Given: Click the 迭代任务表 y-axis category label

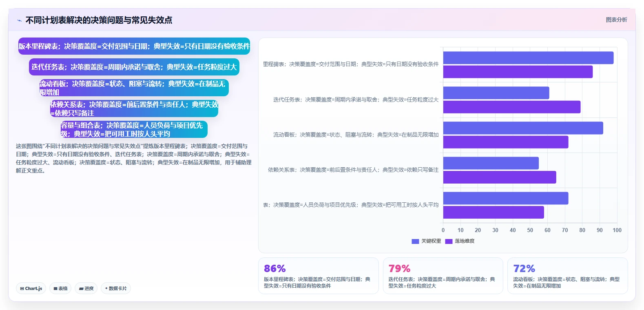Looking at the screenshot, I should click(x=356, y=100).
